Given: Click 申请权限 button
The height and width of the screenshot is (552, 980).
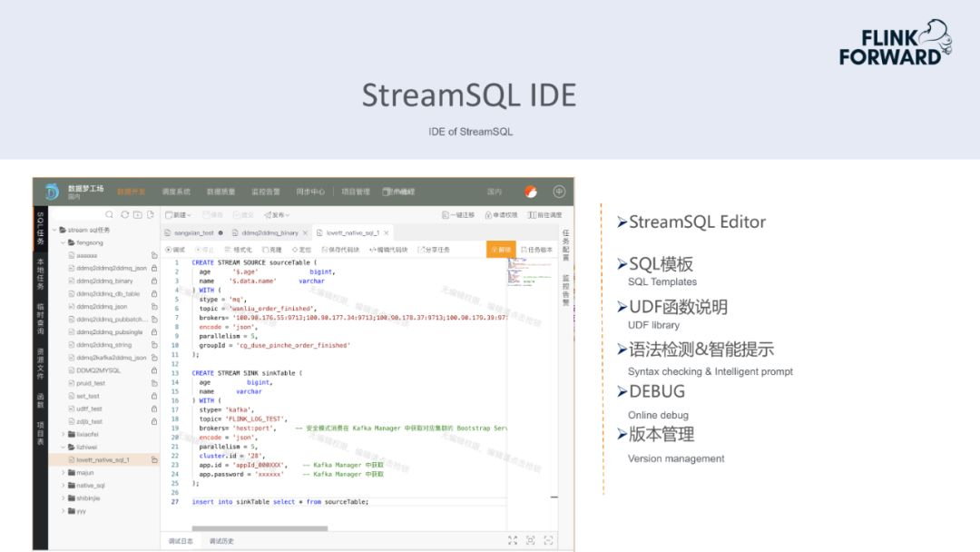Looking at the screenshot, I should (x=501, y=214).
